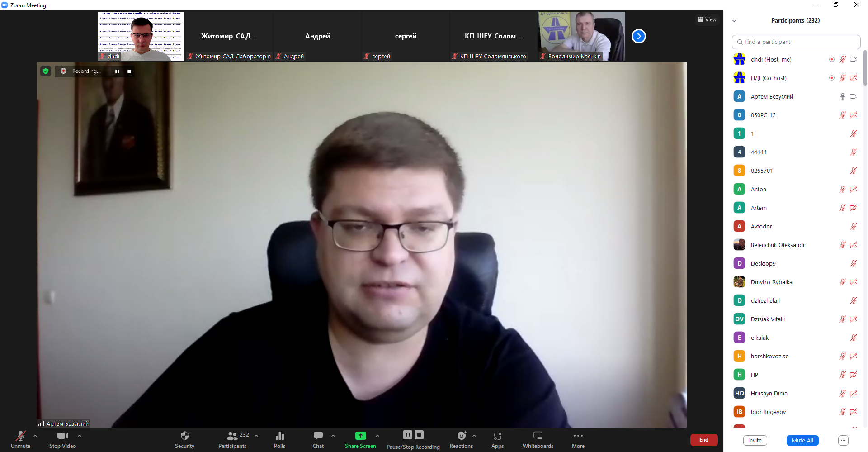Open the Security shield options
The height and width of the screenshot is (452, 868).
pyautogui.click(x=184, y=439)
